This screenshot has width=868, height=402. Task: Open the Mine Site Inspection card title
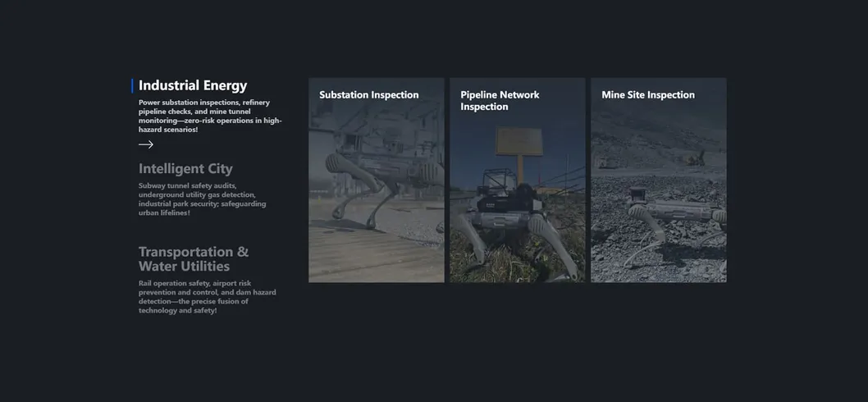pyautogui.click(x=647, y=94)
